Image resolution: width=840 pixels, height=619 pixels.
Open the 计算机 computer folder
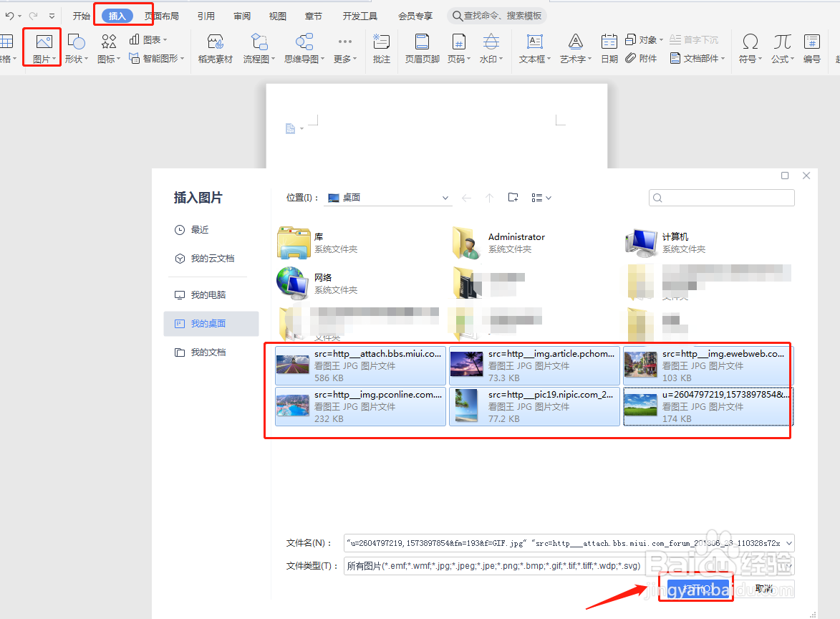(x=665, y=242)
